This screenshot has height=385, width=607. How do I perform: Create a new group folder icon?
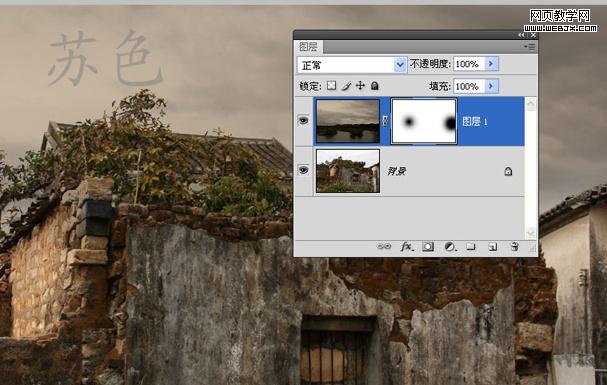coord(471,246)
